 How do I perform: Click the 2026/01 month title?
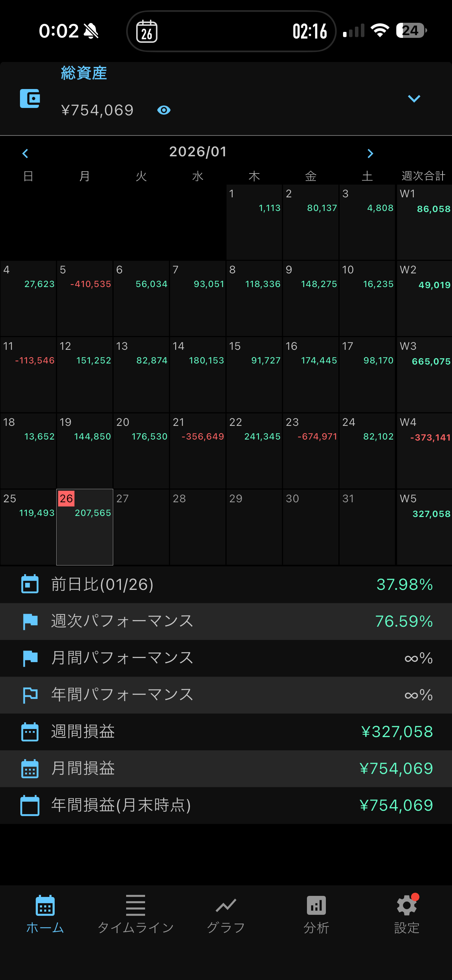pos(198,152)
